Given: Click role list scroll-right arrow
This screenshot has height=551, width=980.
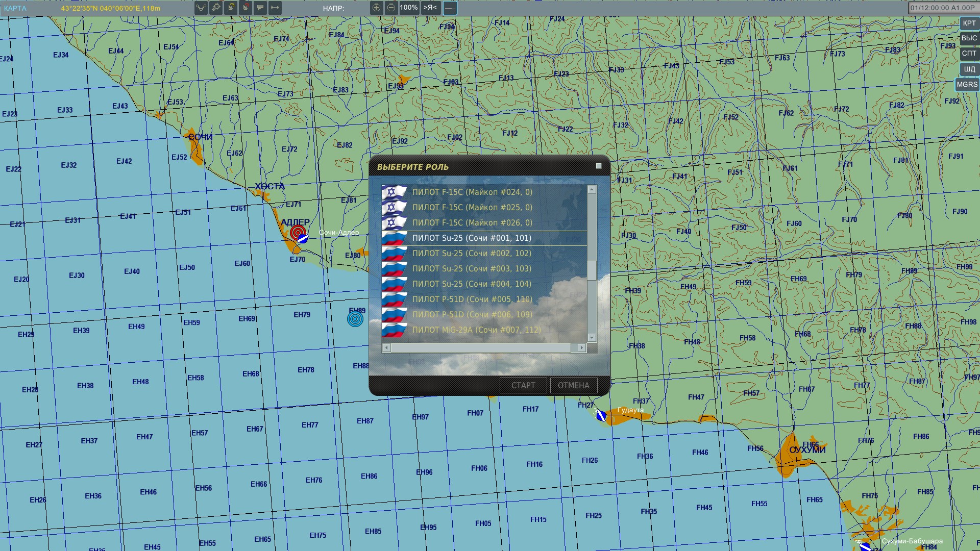Looking at the screenshot, I should (581, 347).
